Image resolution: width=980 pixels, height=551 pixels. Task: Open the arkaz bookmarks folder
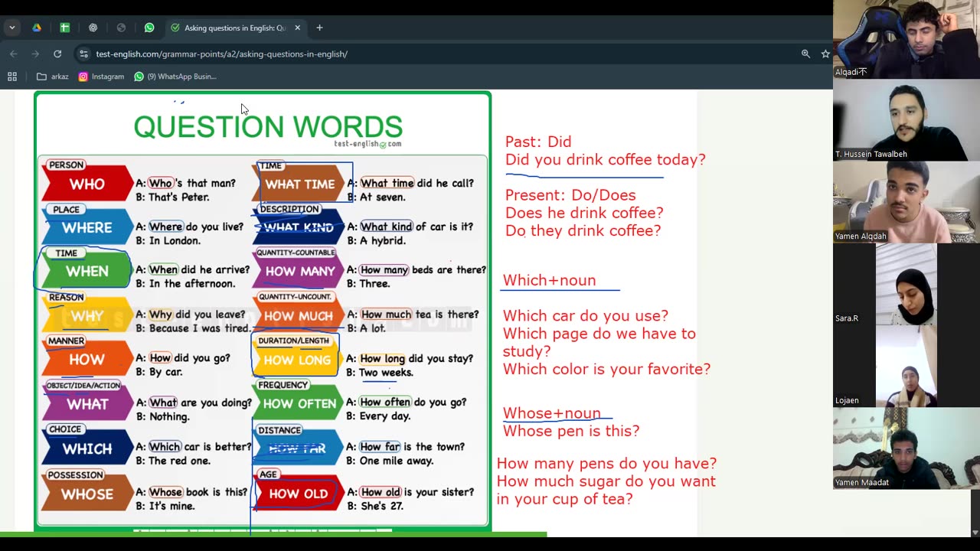click(x=53, y=77)
